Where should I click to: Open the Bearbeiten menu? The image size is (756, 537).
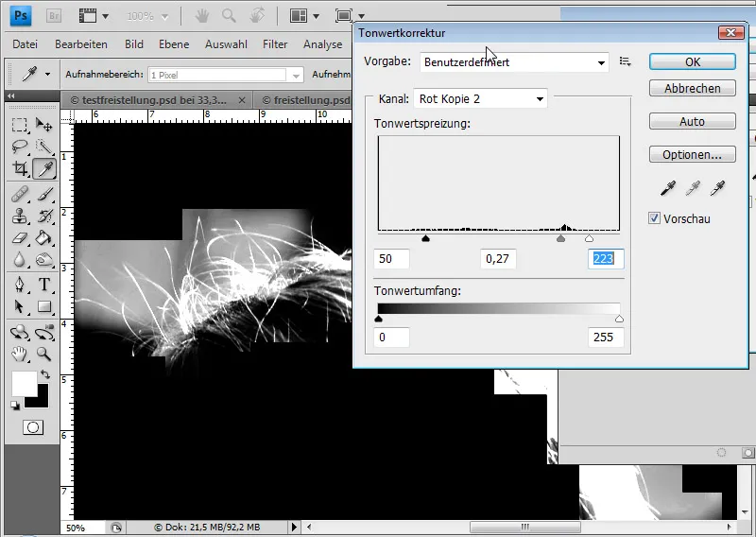tap(81, 44)
